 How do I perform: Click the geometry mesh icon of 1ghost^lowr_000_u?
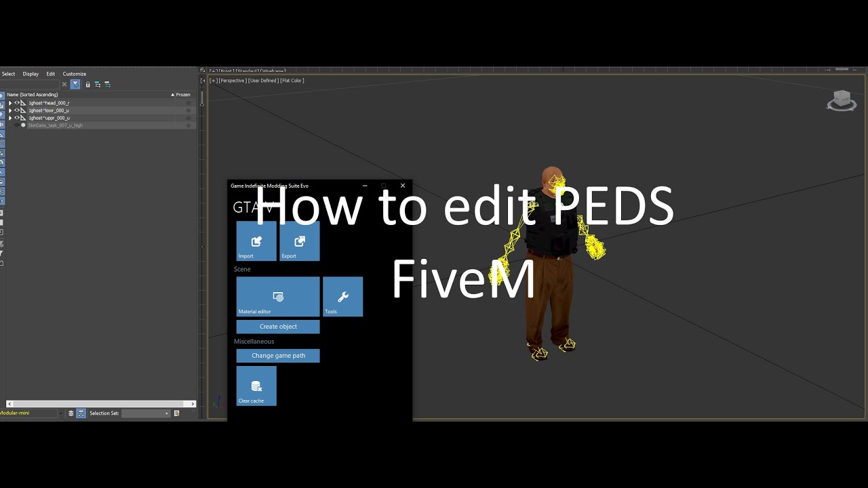tap(23, 110)
